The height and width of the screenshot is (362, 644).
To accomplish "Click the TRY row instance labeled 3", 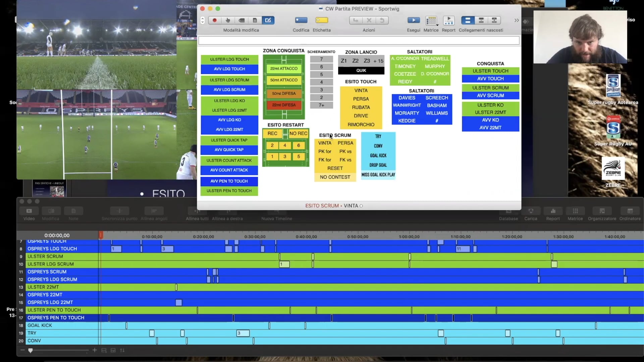I will (243, 334).
